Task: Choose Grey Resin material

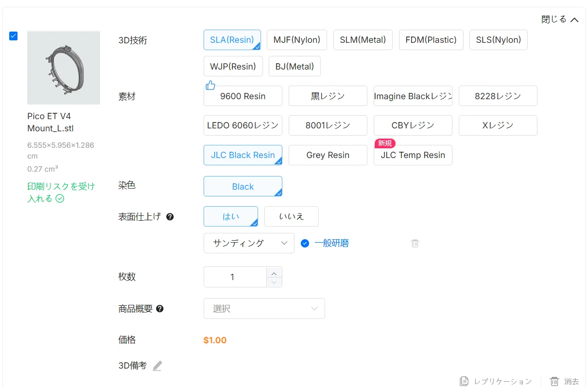Action: [328, 155]
